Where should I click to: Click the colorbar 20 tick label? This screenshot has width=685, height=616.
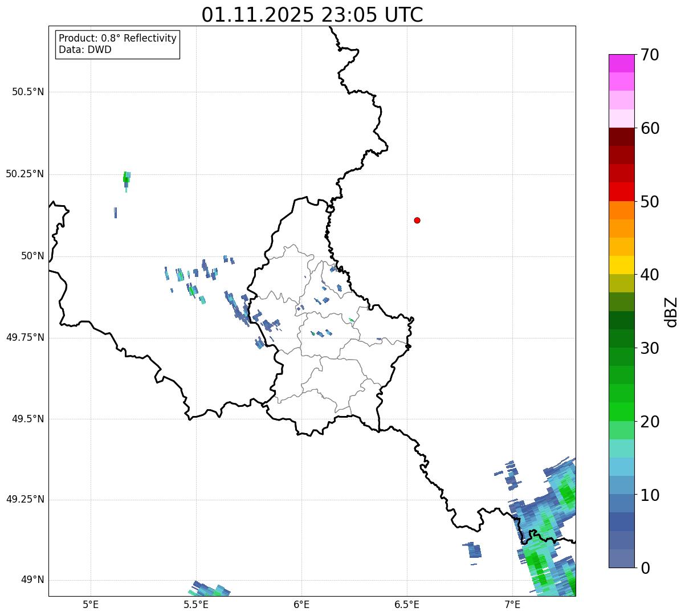coord(650,422)
